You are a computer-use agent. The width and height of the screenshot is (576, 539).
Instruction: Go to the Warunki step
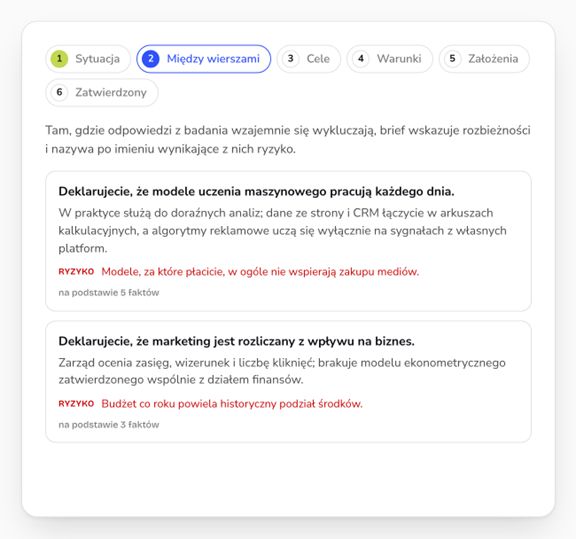390,59
